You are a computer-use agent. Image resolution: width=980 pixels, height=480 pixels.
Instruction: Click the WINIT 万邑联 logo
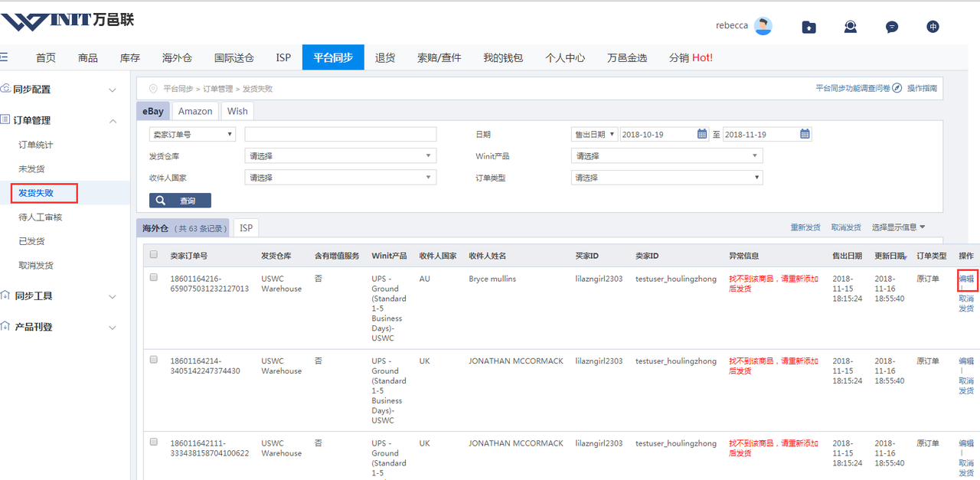67,21
